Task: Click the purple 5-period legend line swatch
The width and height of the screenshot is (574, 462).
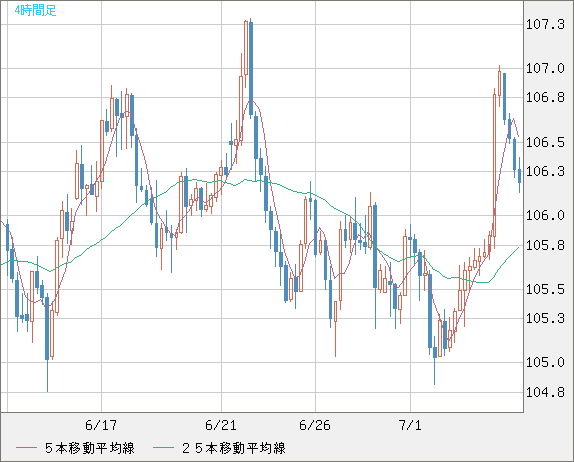Action: tap(26, 448)
